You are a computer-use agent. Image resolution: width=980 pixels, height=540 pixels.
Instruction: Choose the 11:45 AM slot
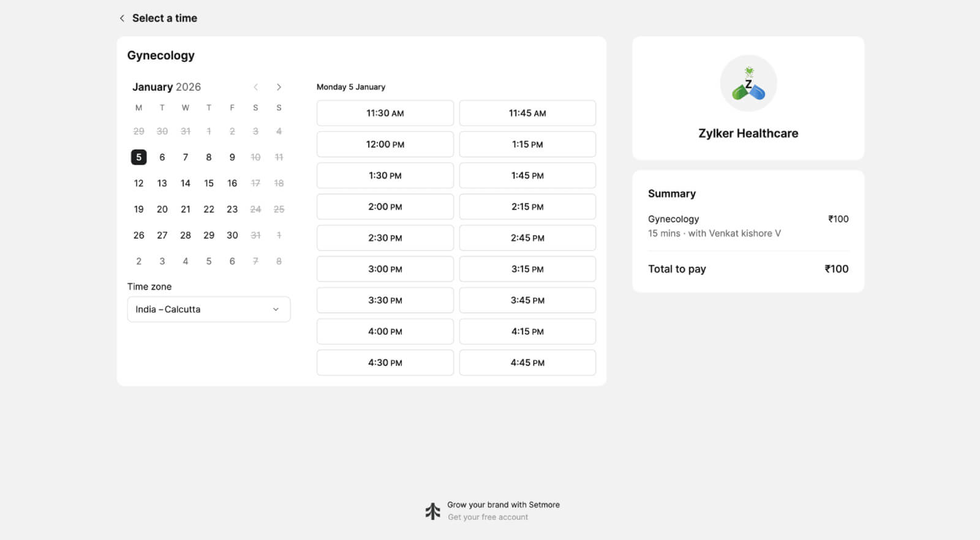(x=527, y=113)
